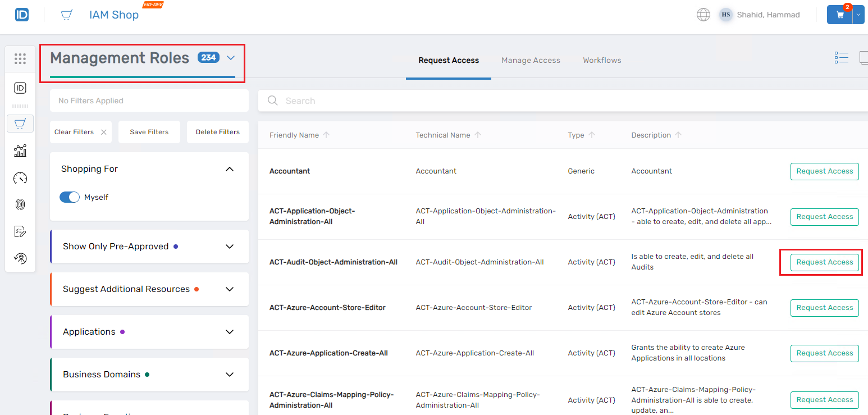Image resolution: width=868 pixels, height=415 pixels.
Task: Collapse the Shopping For section
Action: 230,169
